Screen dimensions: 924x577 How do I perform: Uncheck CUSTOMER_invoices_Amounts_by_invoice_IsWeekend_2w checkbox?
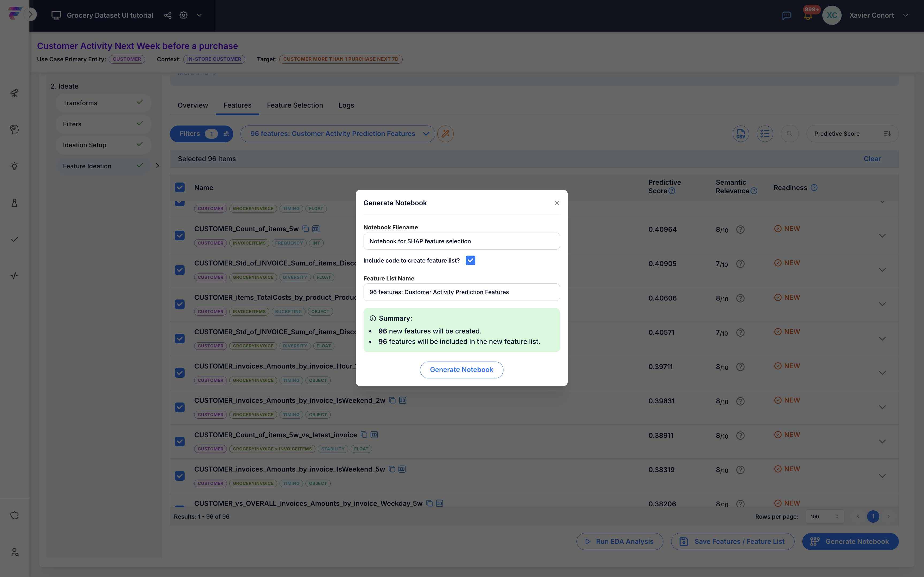(x=180, y=407)
